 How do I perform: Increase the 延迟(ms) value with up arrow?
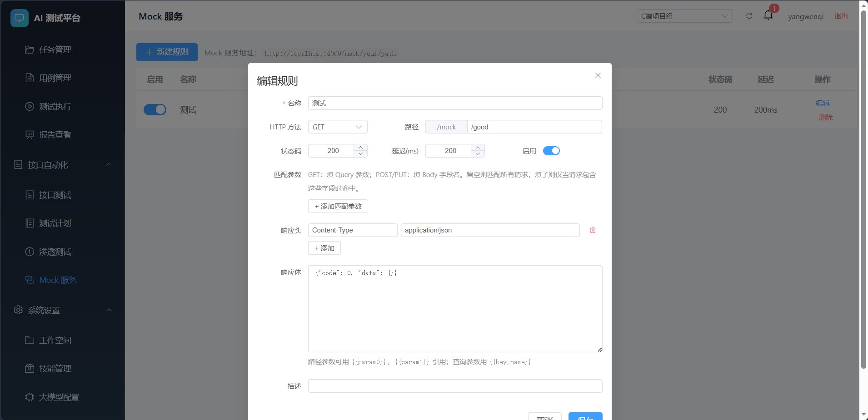[x=478, y=148]
